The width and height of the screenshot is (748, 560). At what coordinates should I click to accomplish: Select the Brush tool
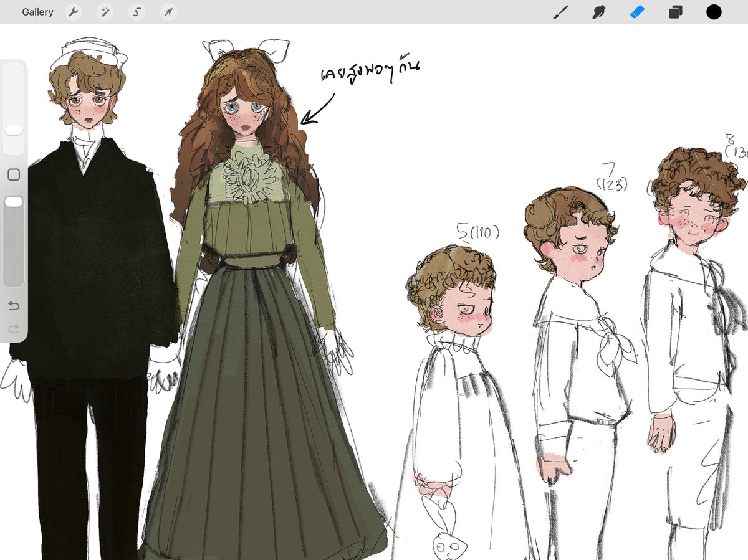[561, 12]
